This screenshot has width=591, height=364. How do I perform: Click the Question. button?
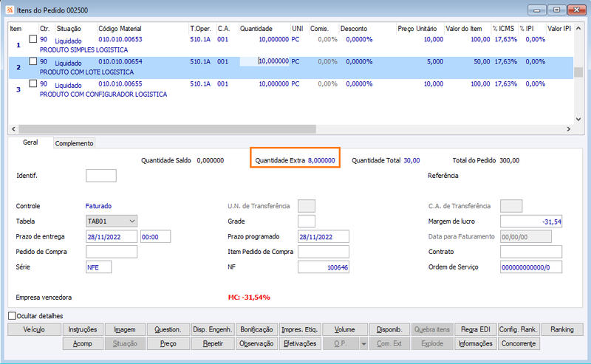point(168,329)
